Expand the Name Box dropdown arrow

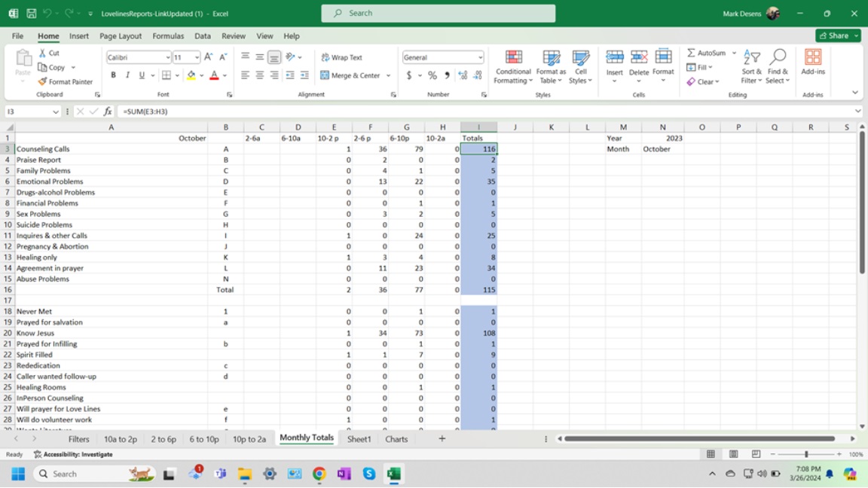click(x=56, y=111)
